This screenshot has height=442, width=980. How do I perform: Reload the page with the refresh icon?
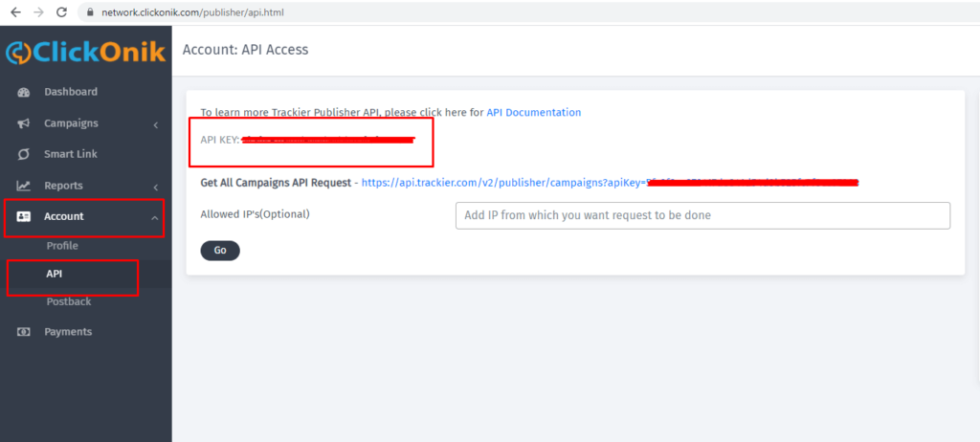tap(62, 12)
